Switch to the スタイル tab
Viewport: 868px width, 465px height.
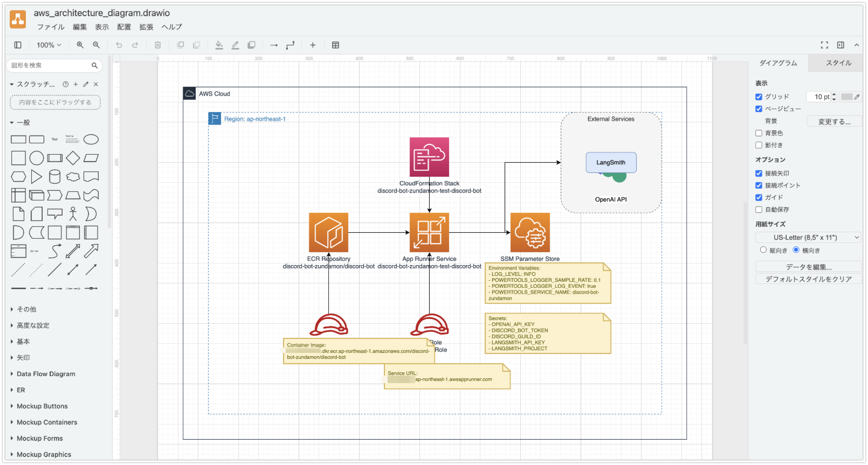(x=838, y=63)
